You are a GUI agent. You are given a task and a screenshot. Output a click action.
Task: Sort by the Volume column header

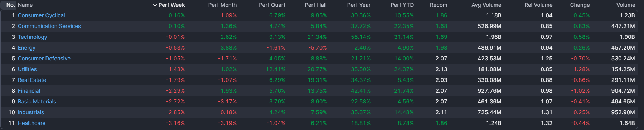[626, 5]
